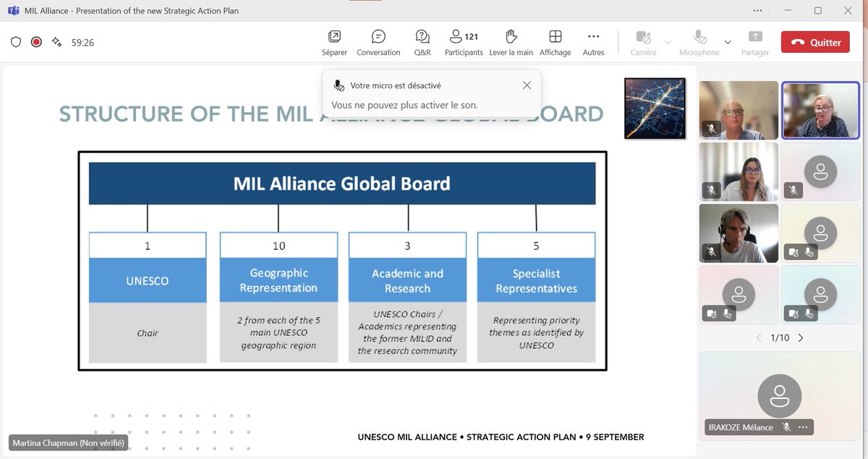Image resolution: width=868 pixels, height=459 pixels.
Task: Open the title bar three-dots menu
Action: 757,10
